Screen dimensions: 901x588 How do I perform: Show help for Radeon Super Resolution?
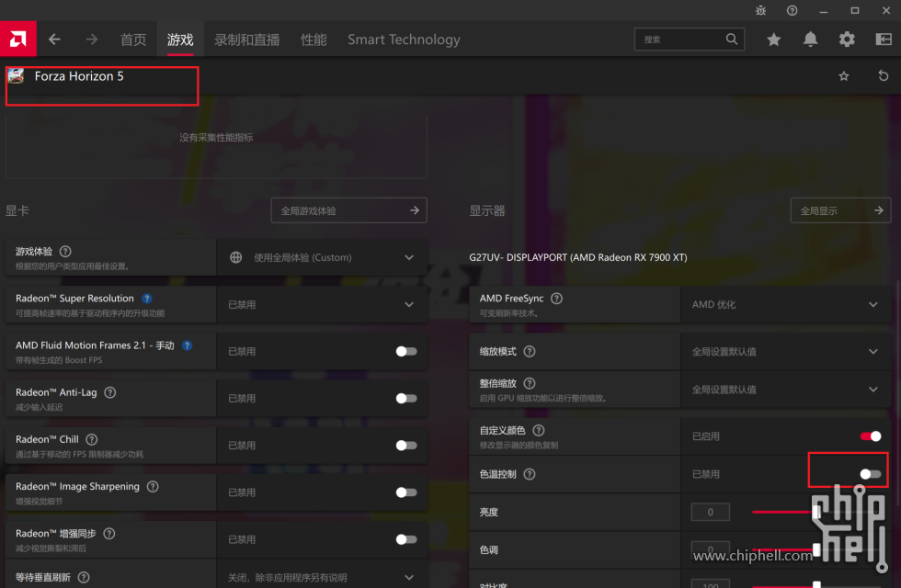coord(147,299)
